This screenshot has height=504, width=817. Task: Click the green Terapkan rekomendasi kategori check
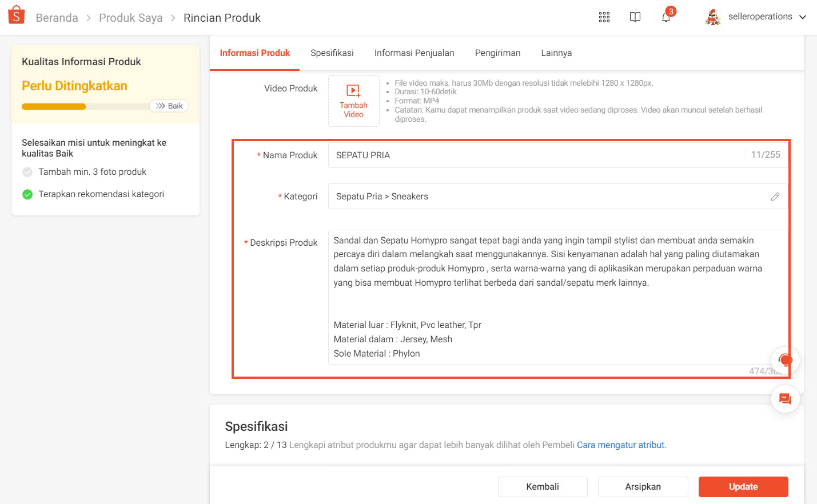(27, 194)
